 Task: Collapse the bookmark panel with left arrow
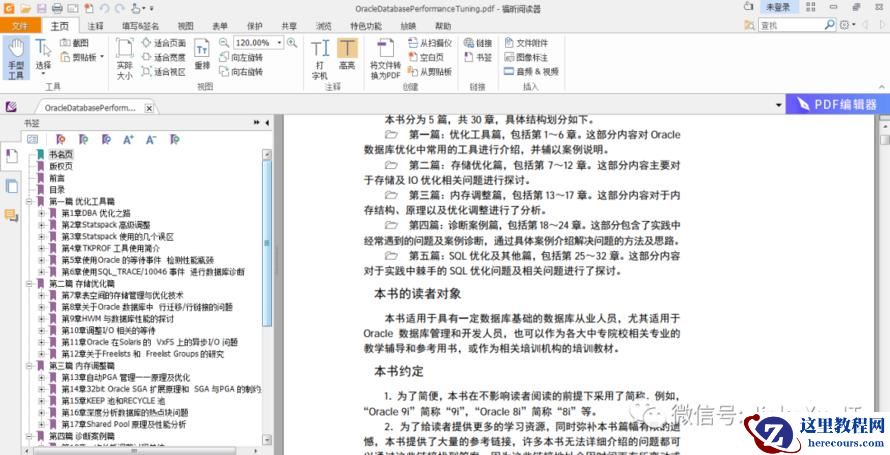267,123
